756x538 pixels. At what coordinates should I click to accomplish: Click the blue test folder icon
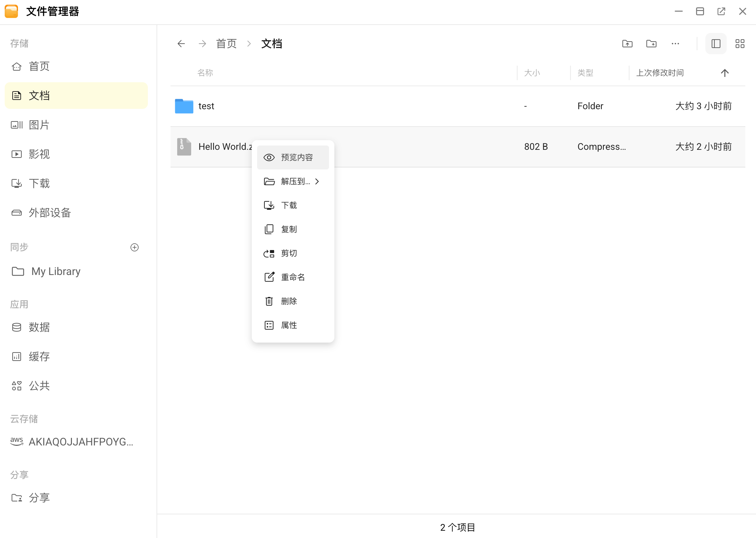184,106
